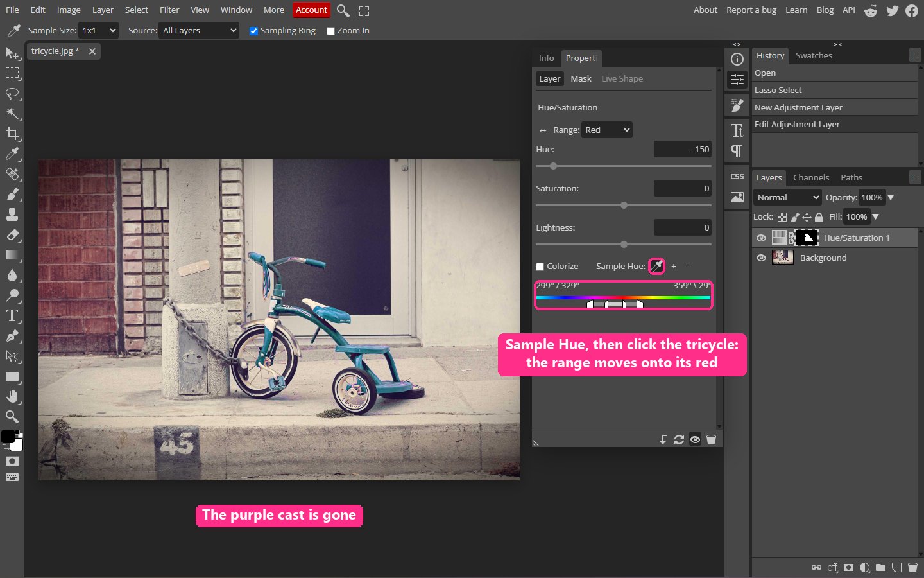Viewport: 924px width, 578px height.
Task: Select the Eraser tool
Action: (12, 235)
